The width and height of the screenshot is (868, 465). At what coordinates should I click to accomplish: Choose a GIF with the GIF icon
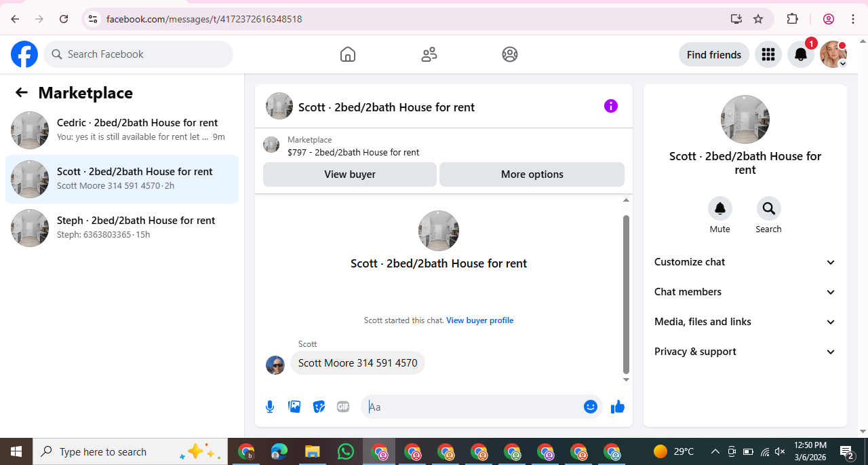[x=343, y=407]
